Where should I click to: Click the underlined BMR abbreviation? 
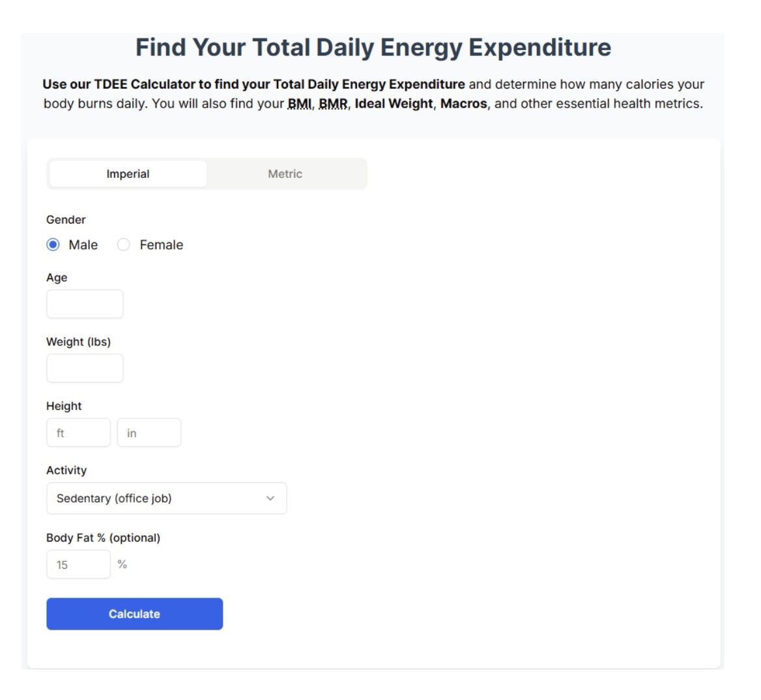[333, 104]
